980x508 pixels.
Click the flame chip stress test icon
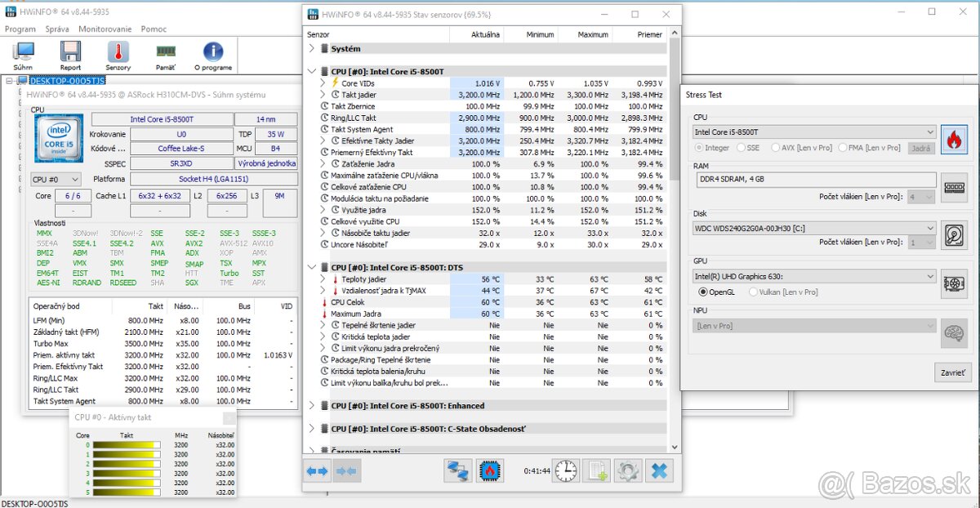490,470
